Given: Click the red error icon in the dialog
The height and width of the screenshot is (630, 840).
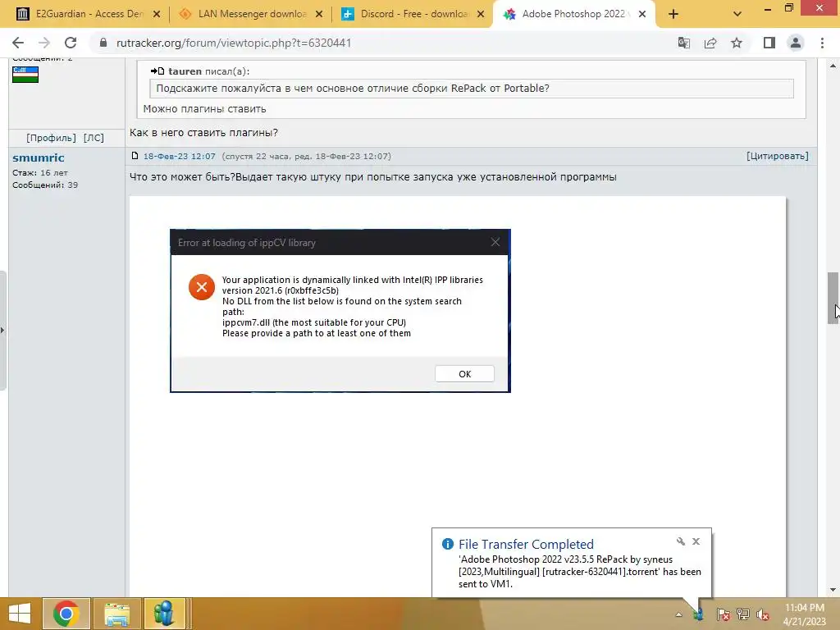Looking at the screenshot, I should (202, 287).
